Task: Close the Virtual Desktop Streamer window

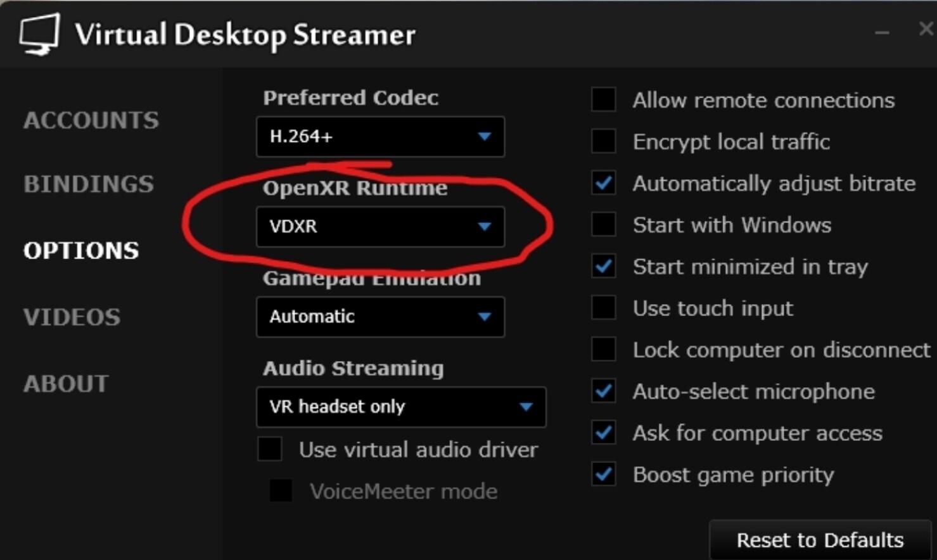Action: point(926,29)
